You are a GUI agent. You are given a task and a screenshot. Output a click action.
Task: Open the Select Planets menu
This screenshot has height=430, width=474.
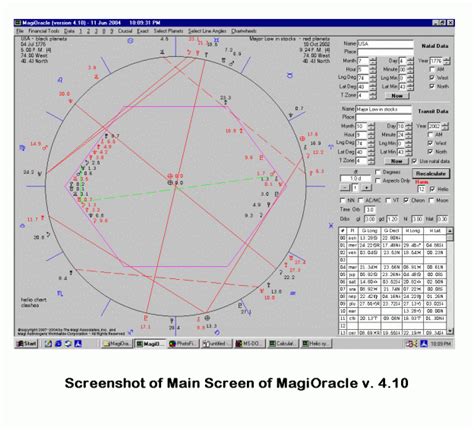click(168, 31)
